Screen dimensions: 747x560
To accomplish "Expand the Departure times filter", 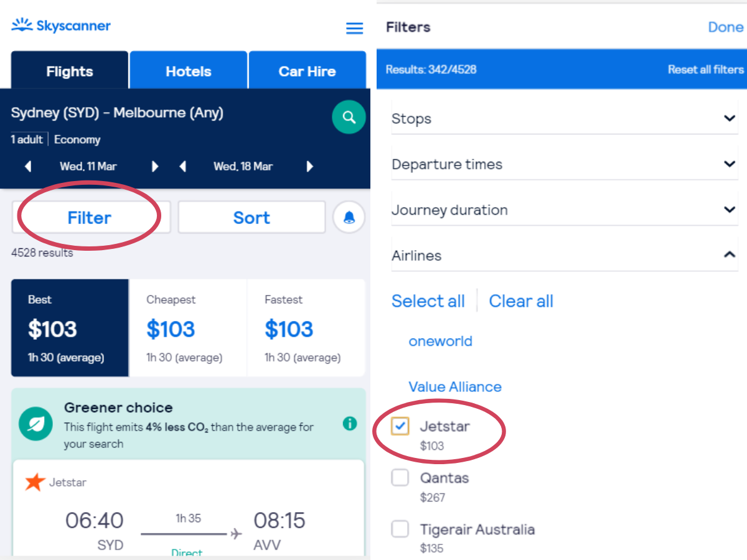I will coord(565,164).
